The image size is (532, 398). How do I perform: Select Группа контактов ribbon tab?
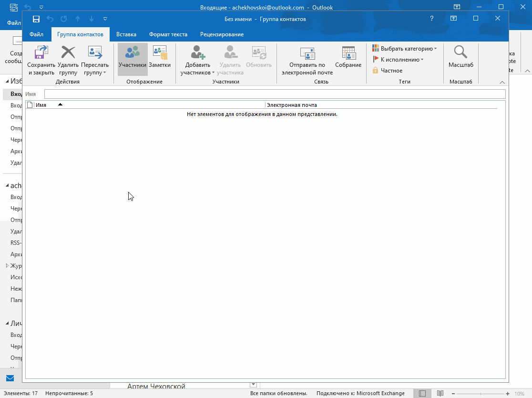[81, 34]
